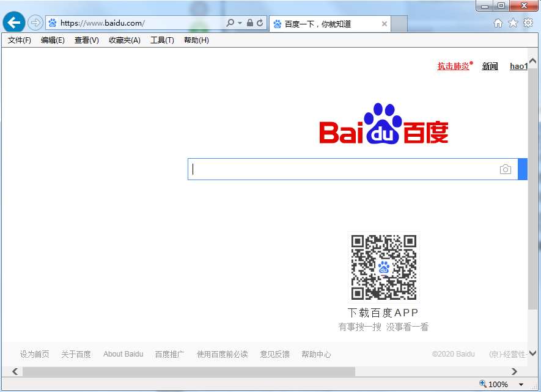The image size is (541, 392).
Task: Select the 百度一下，你就知道 tab
Action: [x=330, y=24]
